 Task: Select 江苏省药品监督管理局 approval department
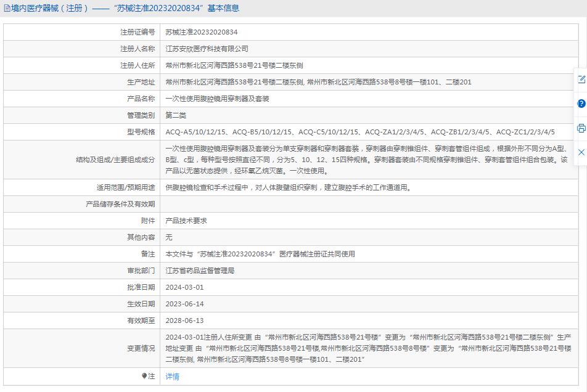click(200, 271)
